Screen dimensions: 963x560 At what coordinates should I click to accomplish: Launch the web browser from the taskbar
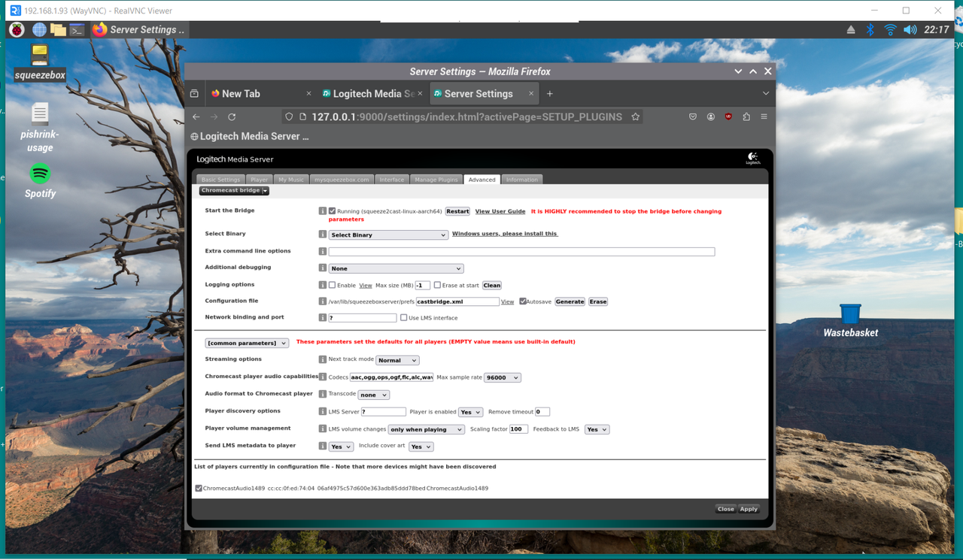39,29
